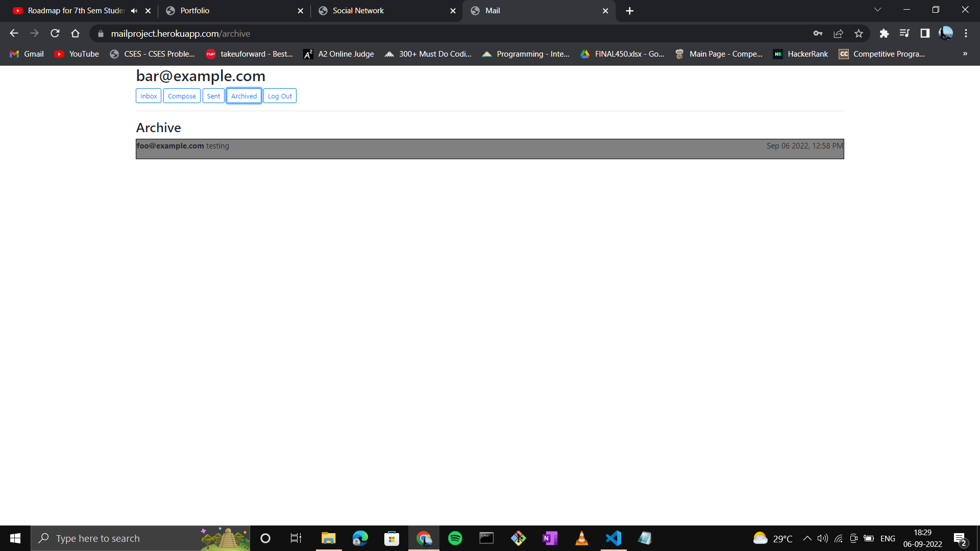This screenshot has width=980, height=551.
Task: Click the saved password key icon
Action: click(818, 33)
